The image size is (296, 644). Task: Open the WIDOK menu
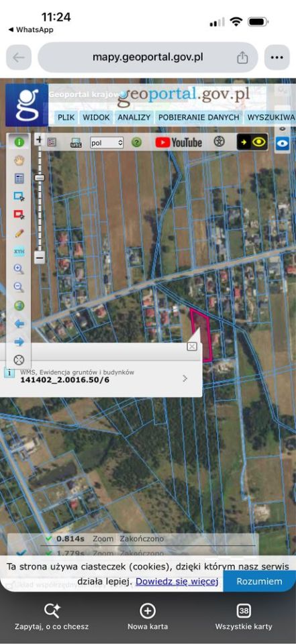click(x=96, y=117)
